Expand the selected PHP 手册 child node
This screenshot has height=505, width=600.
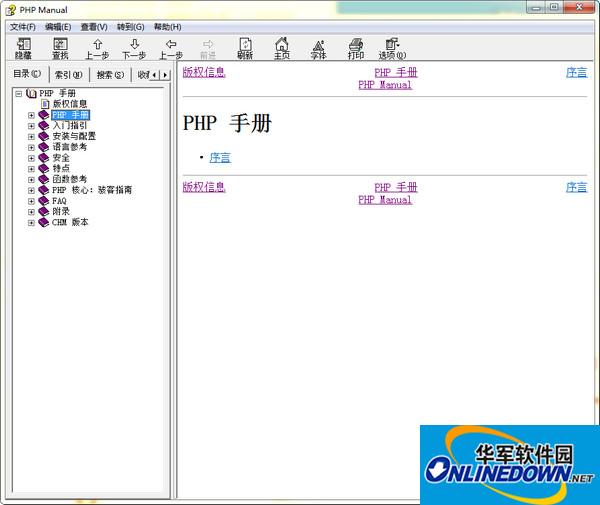[31, 115]
